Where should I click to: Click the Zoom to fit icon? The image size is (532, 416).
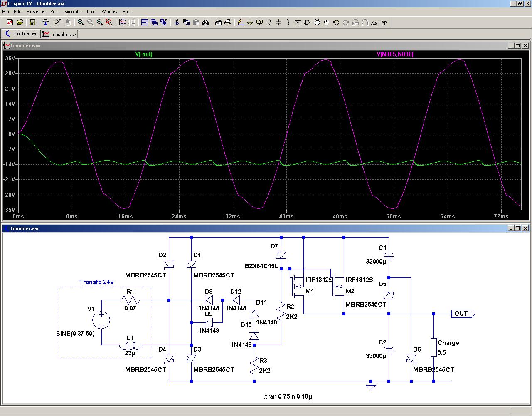click(109, 22)
